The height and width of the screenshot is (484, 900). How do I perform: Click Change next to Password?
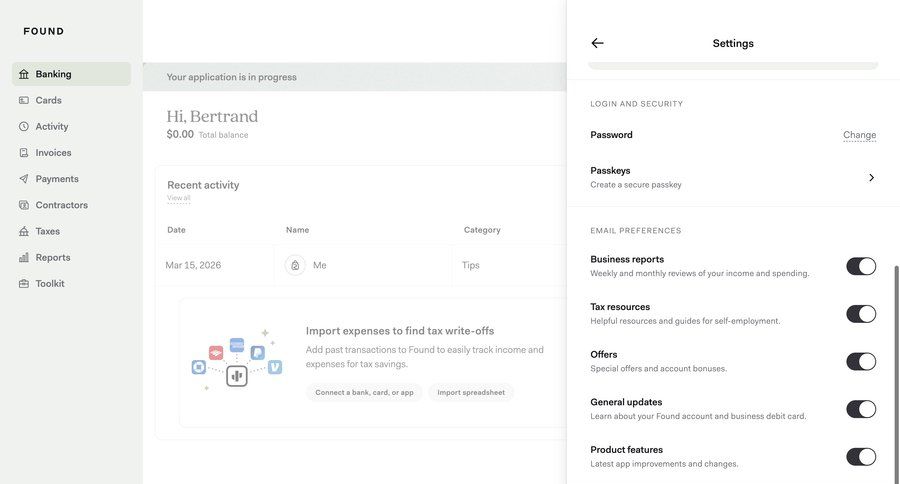[x=859, y=135]
